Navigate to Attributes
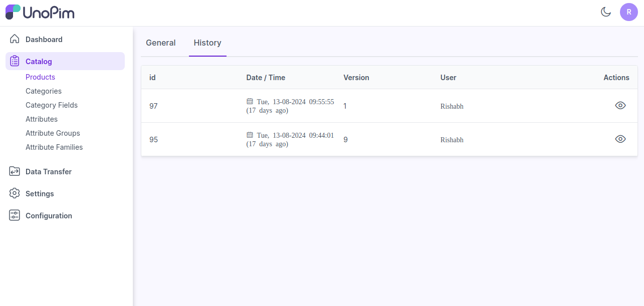Screen dimensions: 644x306 pyautogui.click(x=42, y=119)
